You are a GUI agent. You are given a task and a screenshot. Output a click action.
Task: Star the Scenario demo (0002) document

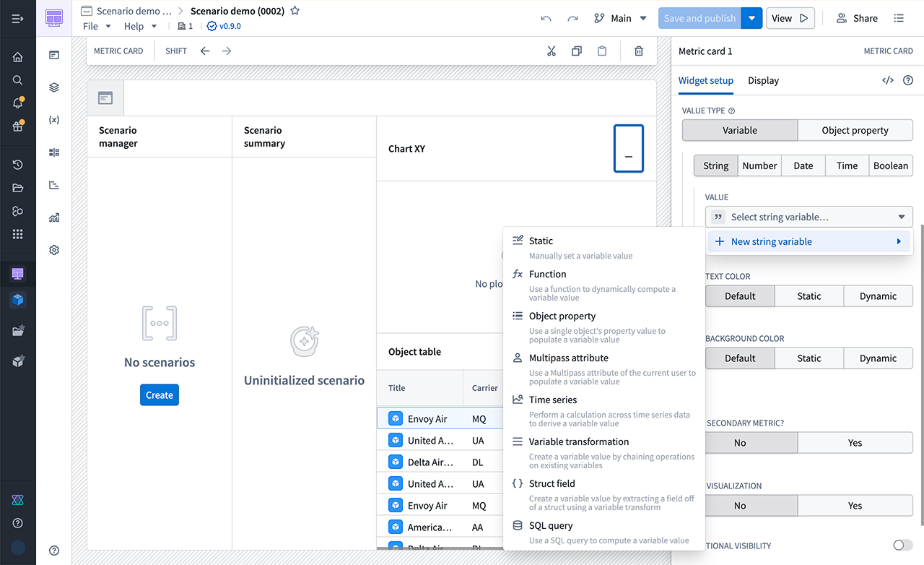pyautogui.click(x=295, y=12)
